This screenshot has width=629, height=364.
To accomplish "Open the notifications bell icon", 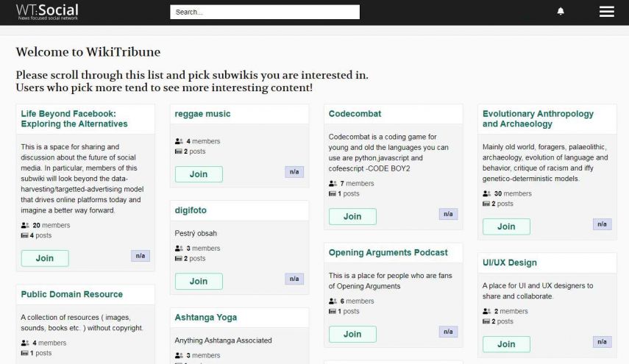I will [561, 11].
